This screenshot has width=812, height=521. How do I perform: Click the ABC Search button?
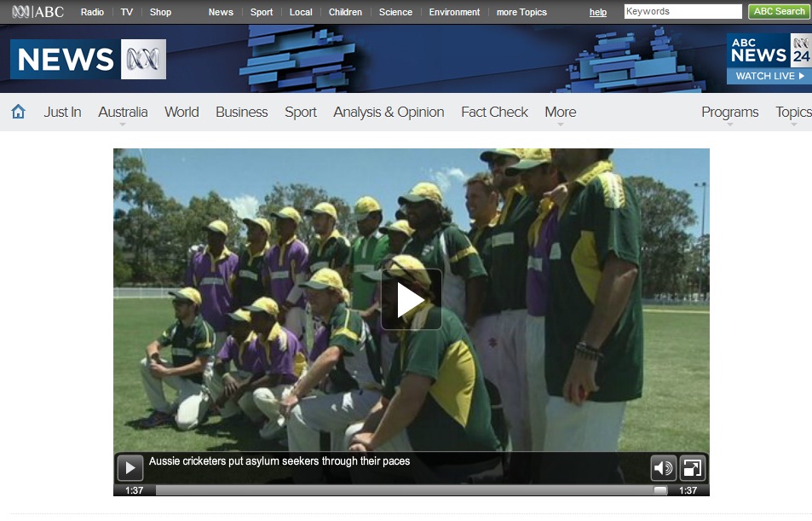[778, 12]
